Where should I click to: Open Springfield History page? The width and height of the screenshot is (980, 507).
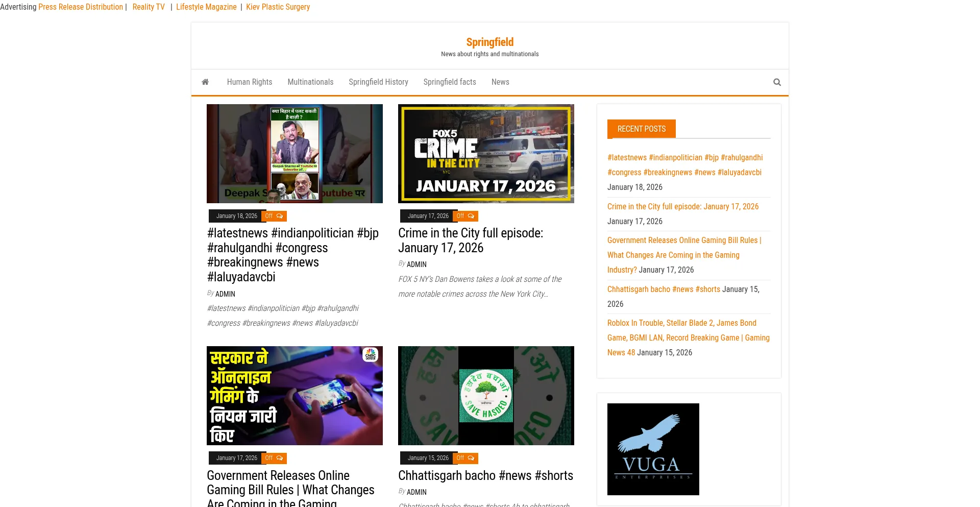[x=378, y=82]
